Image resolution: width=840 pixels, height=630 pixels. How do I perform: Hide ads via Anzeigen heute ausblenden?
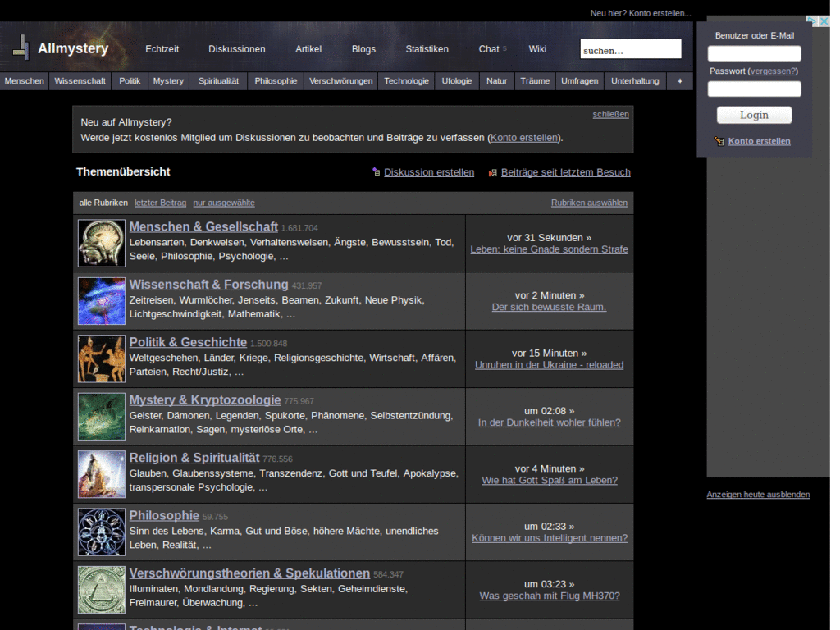(758, 495)
